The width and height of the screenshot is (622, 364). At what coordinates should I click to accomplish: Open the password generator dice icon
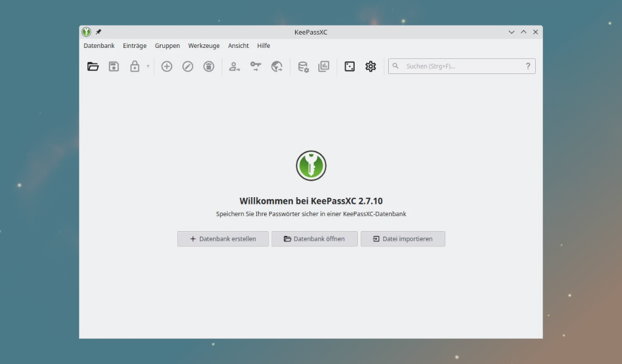point(350,67)
